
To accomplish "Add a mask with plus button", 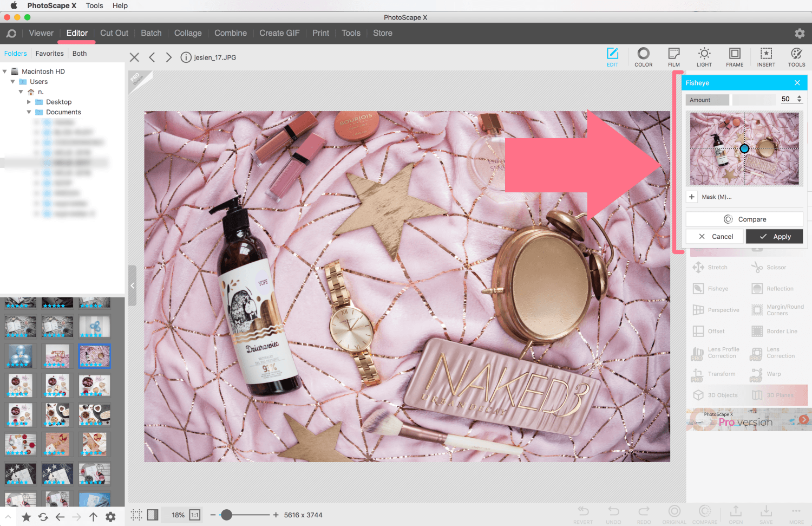I will pyautogui.click(x=692, y=197).
